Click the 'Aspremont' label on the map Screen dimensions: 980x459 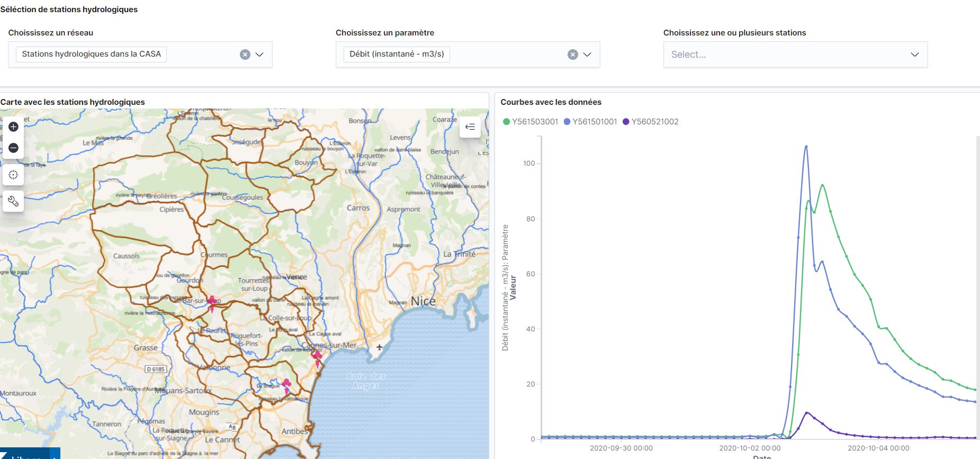pyautogui.click(x=403, y=210)
